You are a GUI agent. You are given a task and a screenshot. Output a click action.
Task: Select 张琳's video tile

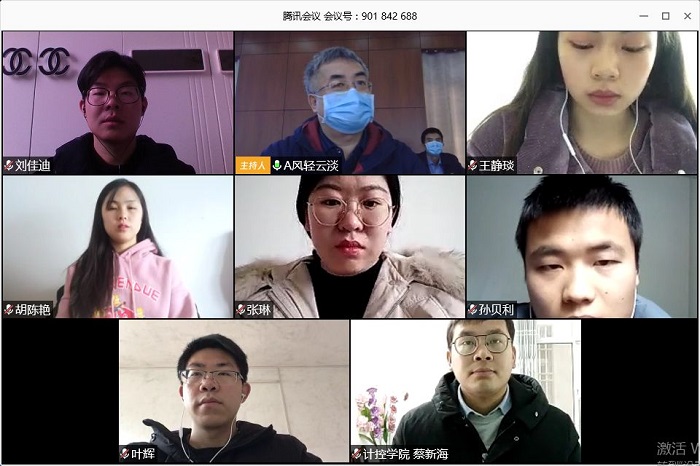[x=350, y=247]
